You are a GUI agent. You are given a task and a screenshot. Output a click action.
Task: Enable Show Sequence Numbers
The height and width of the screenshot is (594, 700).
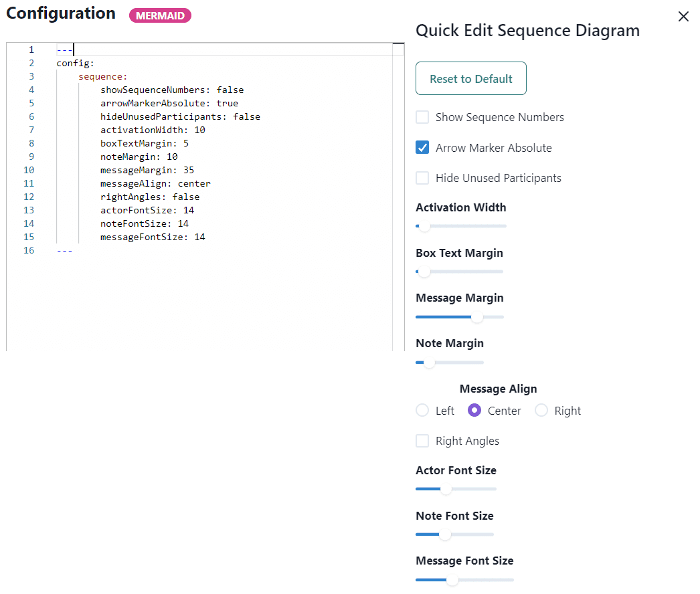coord(422,116)
